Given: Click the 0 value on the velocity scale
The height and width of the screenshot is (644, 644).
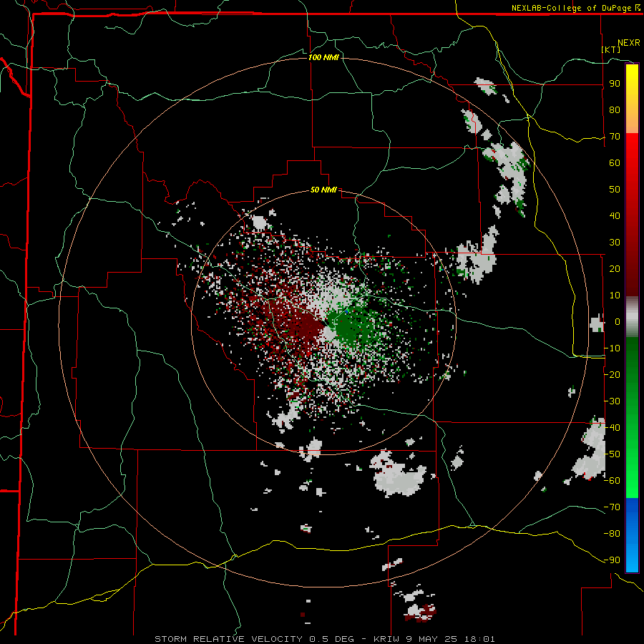Looking at the screenshot, I should (618, 321).
